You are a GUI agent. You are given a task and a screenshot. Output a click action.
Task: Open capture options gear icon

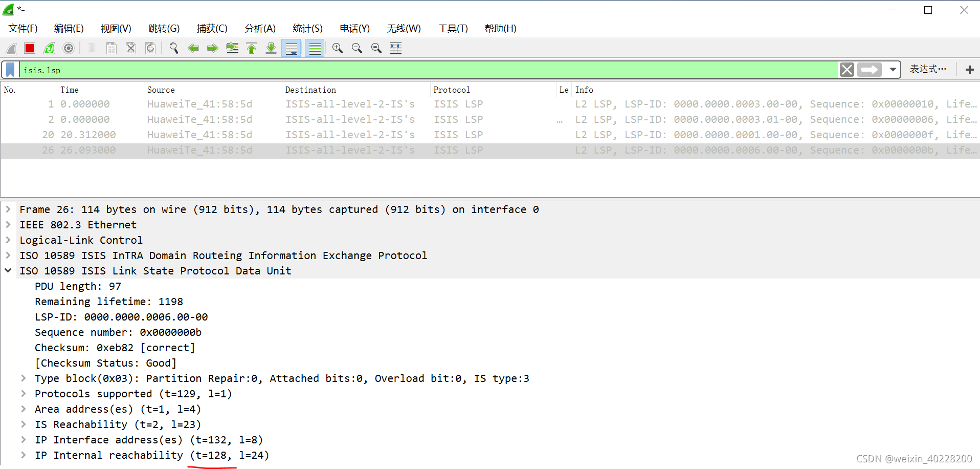coord(69,48)
